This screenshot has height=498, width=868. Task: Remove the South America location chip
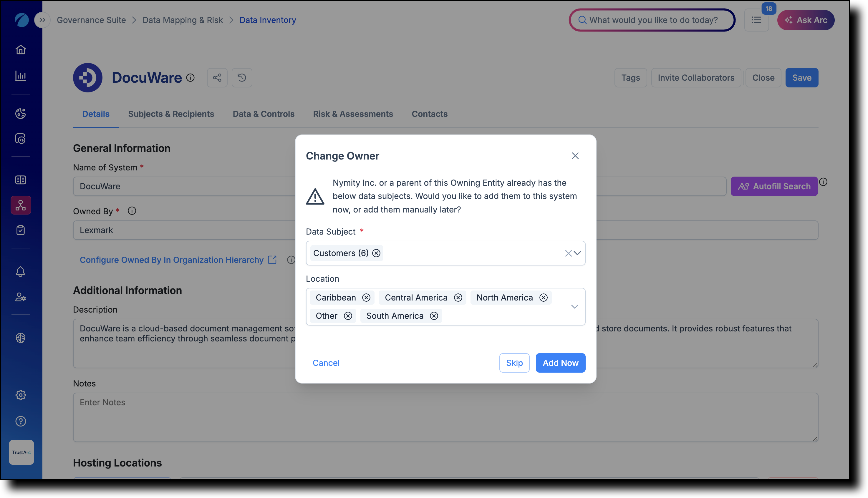[x=434, y=316]
